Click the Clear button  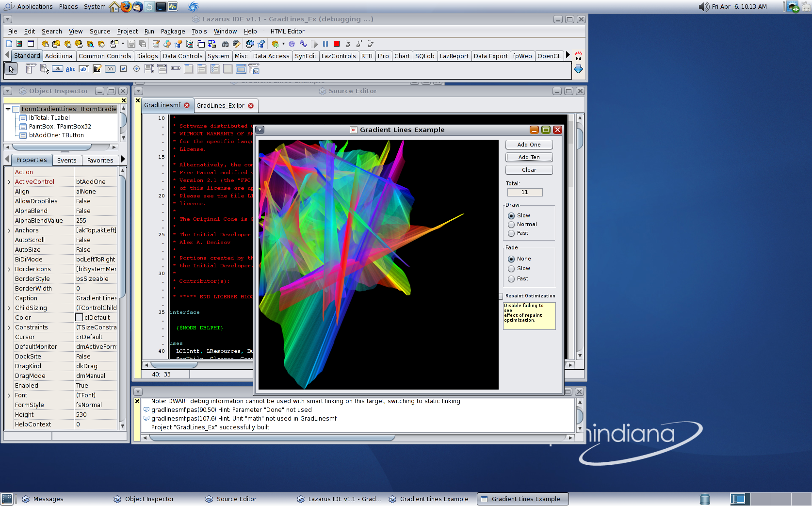click(529, 170)
